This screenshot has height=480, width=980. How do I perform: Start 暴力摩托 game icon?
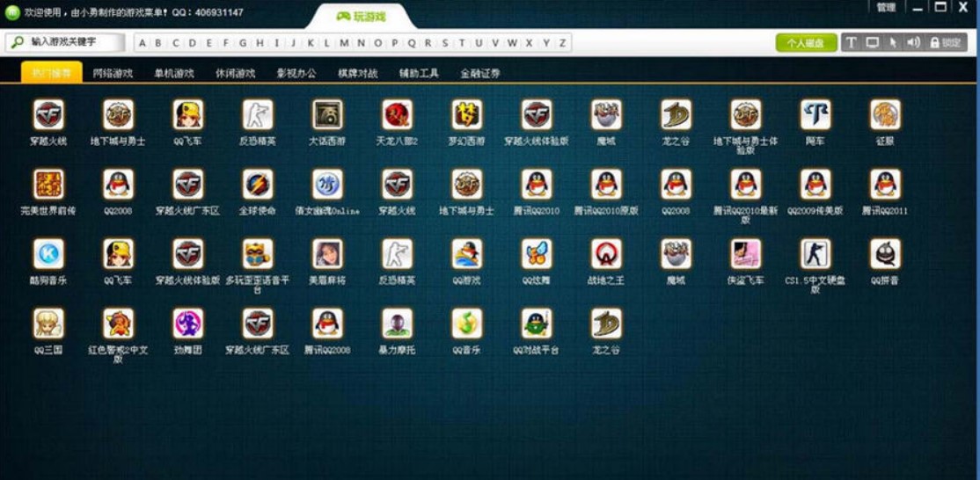point(398,324)
